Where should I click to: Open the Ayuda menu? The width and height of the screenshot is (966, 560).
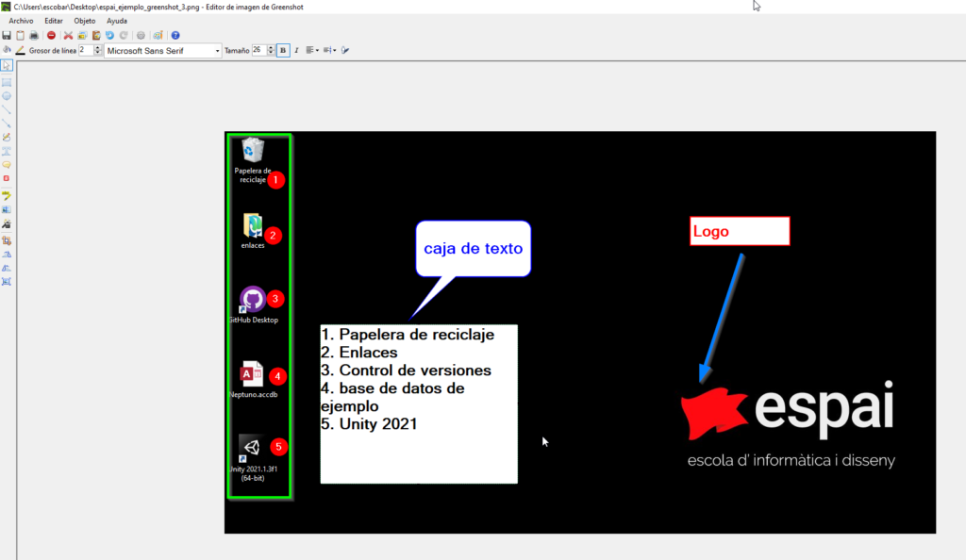click(117, 21)
